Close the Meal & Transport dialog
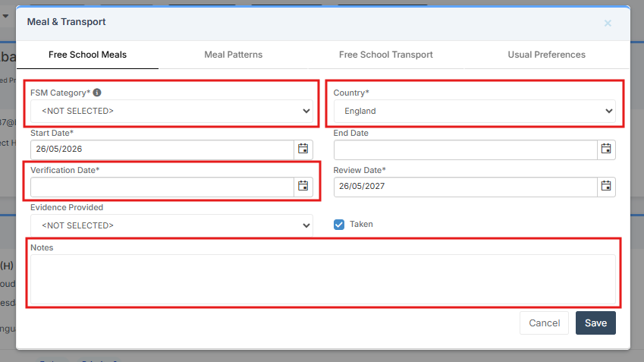This screenshot has height=362, width=644. point(608,24)
